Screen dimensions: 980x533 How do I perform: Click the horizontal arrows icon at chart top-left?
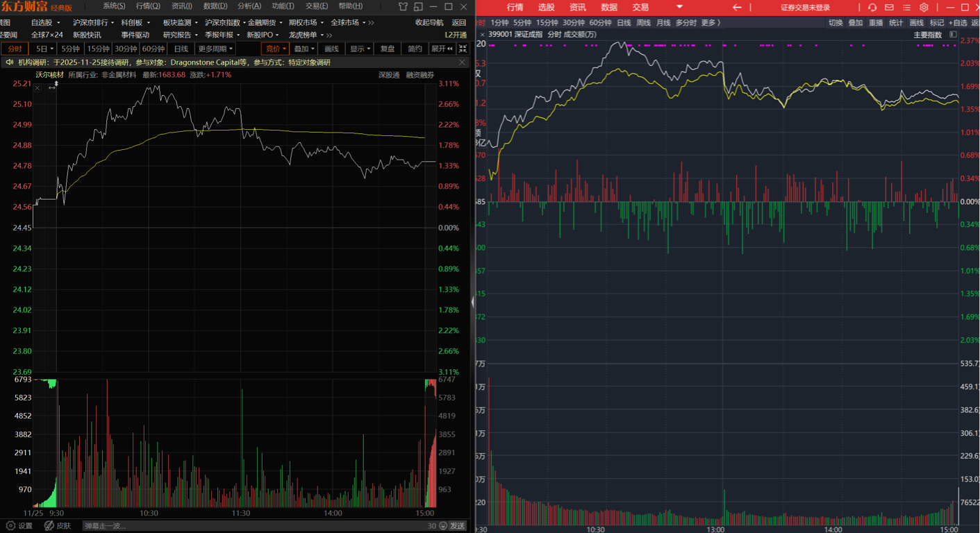(52, 88)
